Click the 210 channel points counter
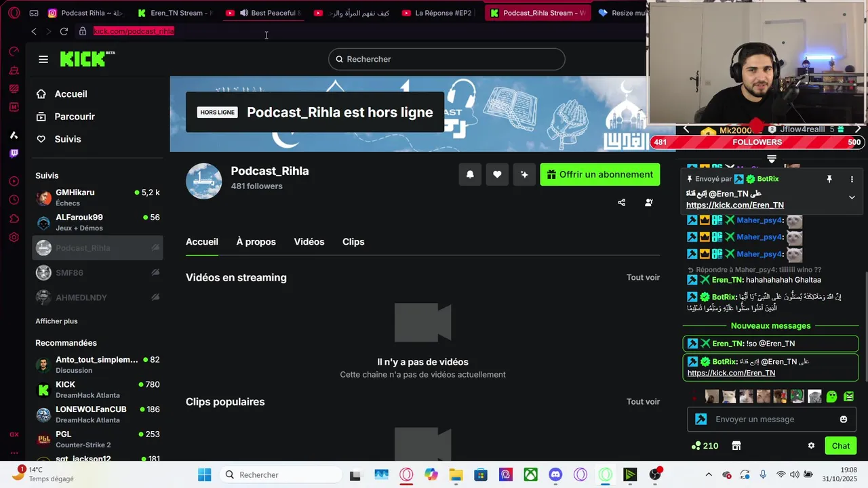The image size is (868, 488). (705, 446)
